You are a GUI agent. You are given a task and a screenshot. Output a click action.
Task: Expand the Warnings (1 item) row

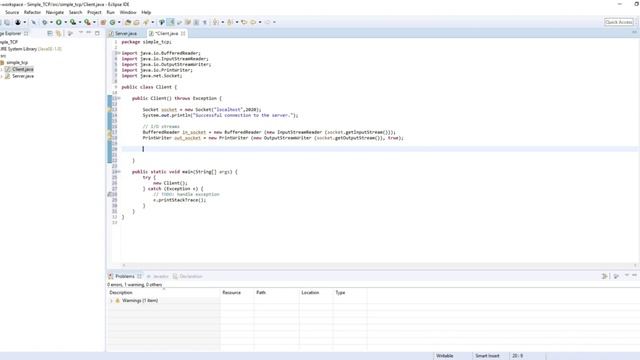coord(111,301)
